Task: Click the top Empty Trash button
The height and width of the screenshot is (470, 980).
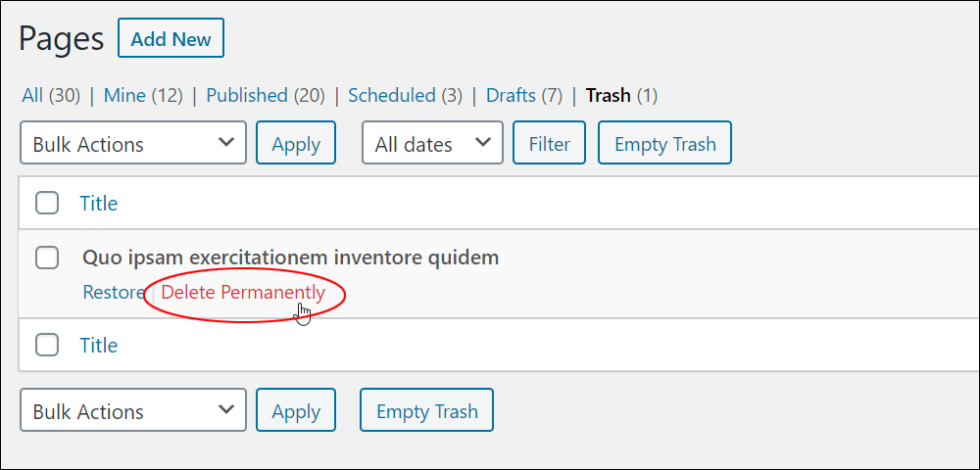Action: [x=665, y=143]
